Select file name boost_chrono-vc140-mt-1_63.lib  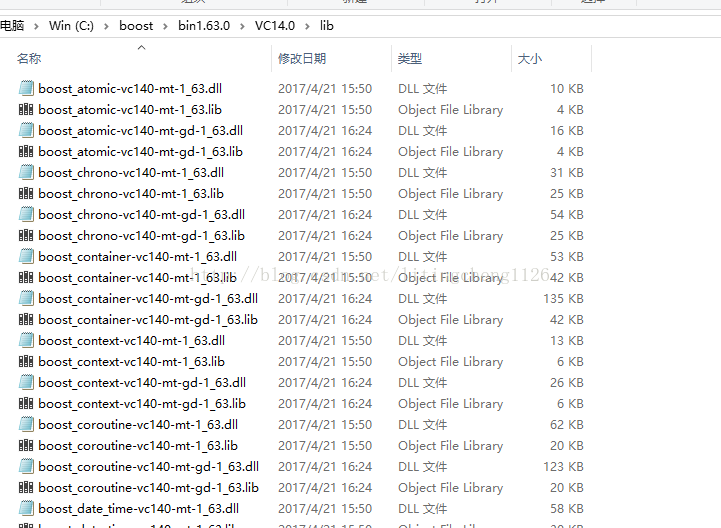(131, 194)
